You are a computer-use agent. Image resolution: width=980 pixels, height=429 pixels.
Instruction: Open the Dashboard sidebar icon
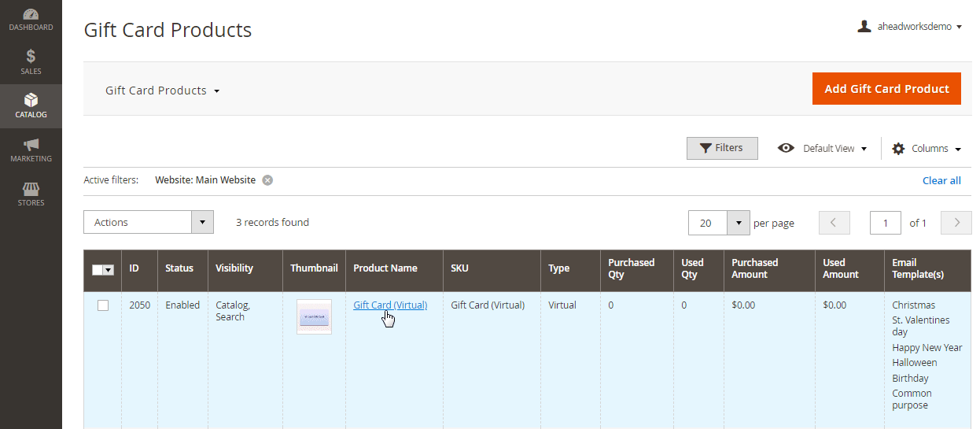31,20
